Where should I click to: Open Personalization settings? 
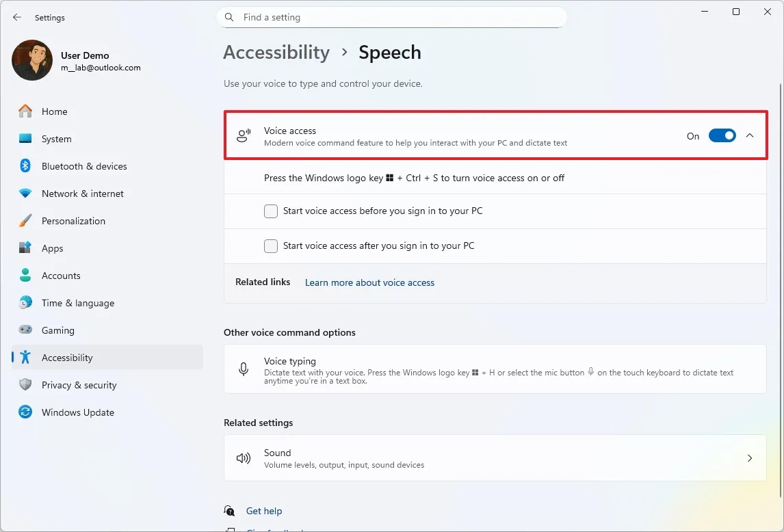click(x=73, y=221)
